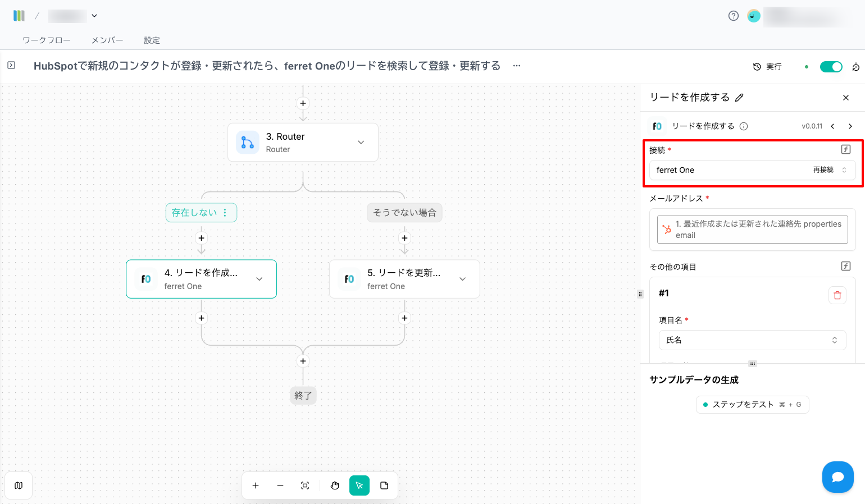865x504 pixels.
Task: Toggle the workflow enabled switch
Action: (831, 67)
